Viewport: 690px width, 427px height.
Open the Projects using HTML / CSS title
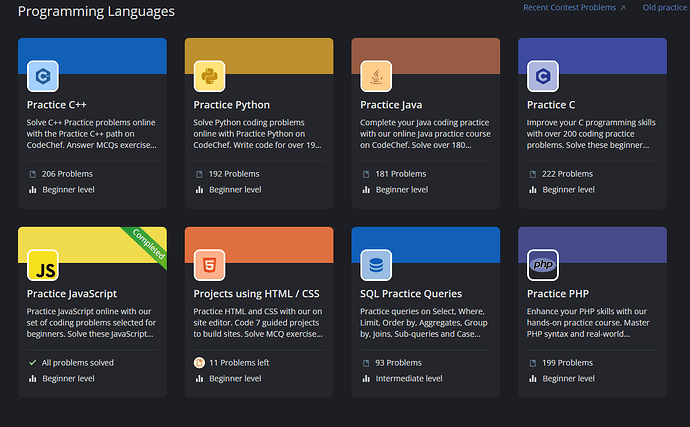(x=257, y=294)
